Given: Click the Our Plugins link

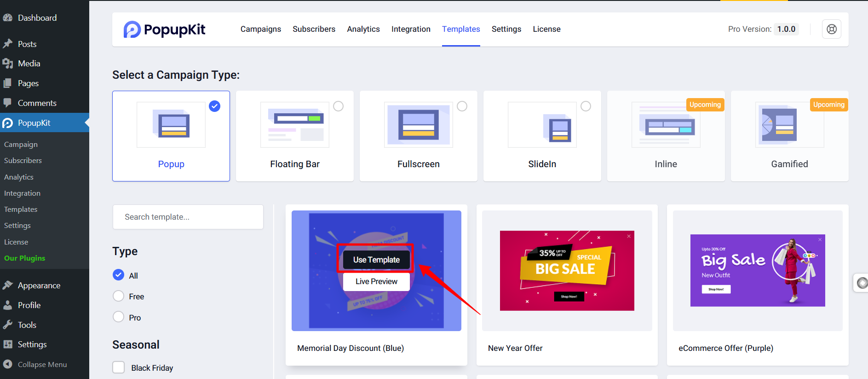Looking at the screenshot, I should coord(25,258).
